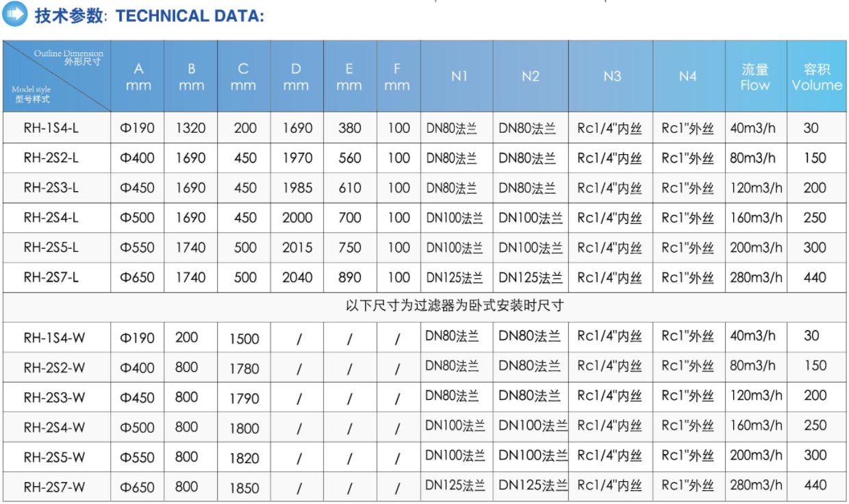Image resolution: width=849 pixels, height=504 pixels.
Task: Click the 1850 value for RH-2S7-W
Action: coord(244,488)
